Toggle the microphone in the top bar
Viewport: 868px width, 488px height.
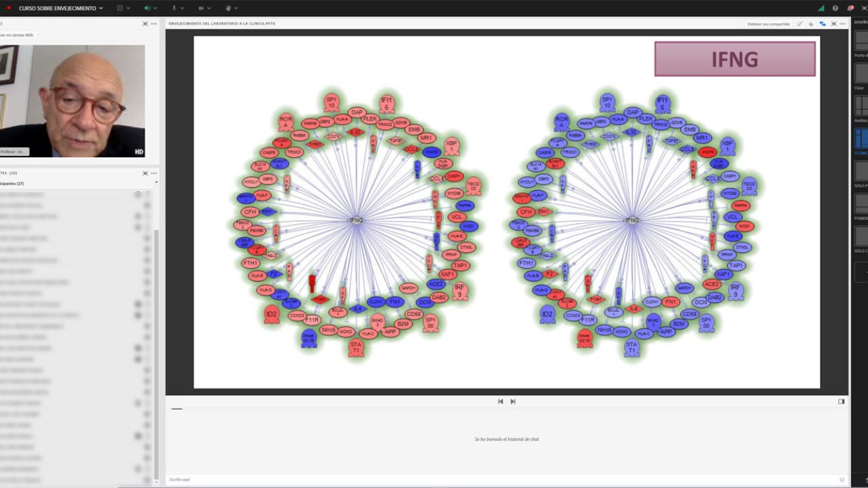pos(174,8)
